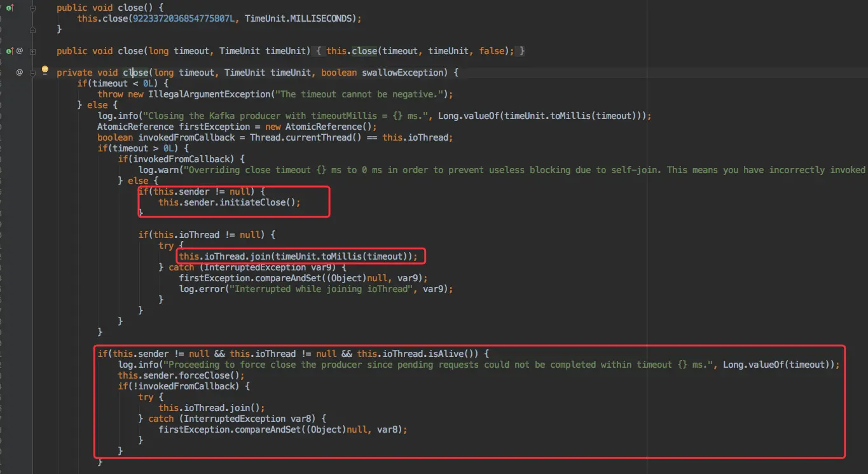Click this.ioThread.join(timeUnit.toMillis(timeout)) statement
Viewport: 868px width, 474px height.
(x=298, y=256)
